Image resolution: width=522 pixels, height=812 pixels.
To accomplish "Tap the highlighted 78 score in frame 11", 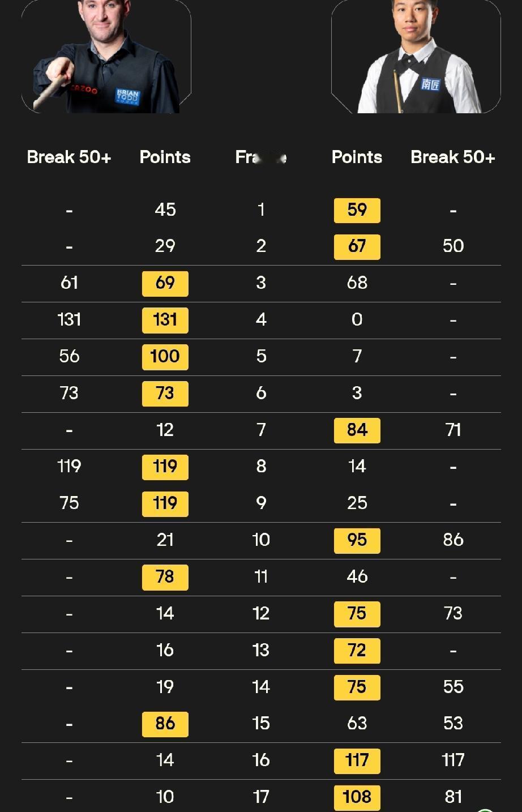I will pos(165,577).
